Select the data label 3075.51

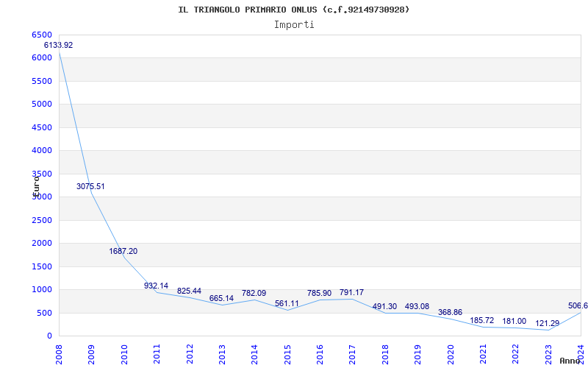click(x=90, y=186)
